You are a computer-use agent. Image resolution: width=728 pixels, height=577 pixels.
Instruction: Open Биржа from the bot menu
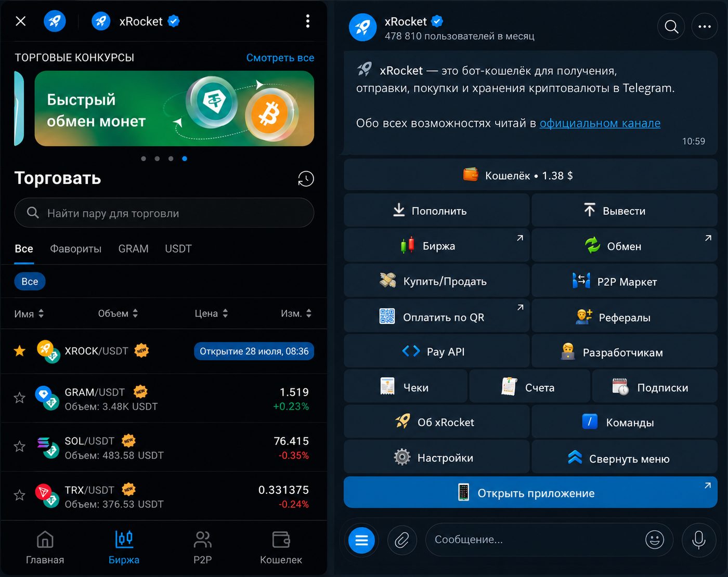[437, 245]
